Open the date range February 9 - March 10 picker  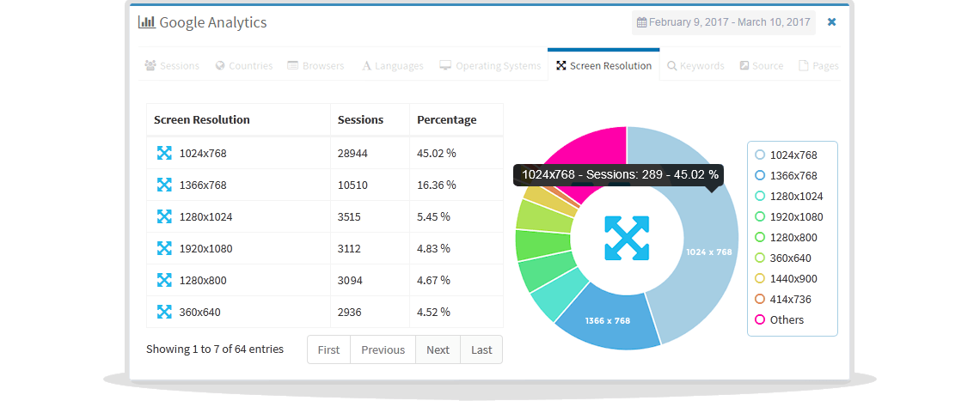point(724,22)
